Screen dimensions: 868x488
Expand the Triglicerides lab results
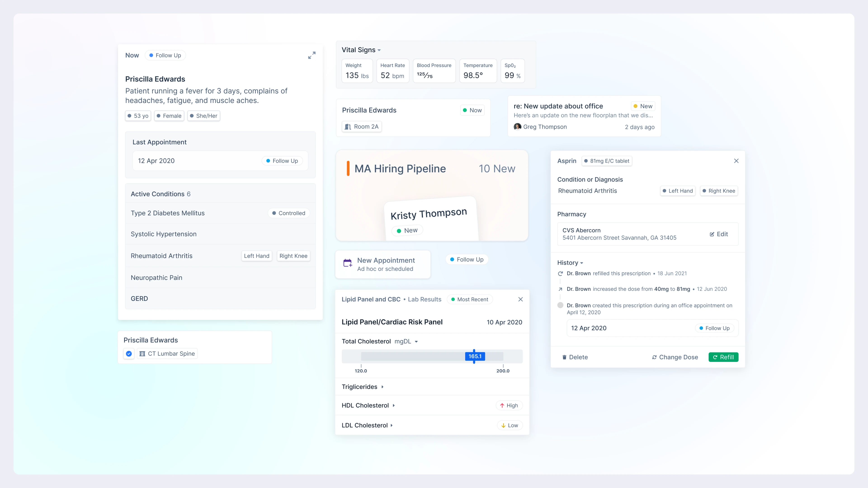[382, 387]
